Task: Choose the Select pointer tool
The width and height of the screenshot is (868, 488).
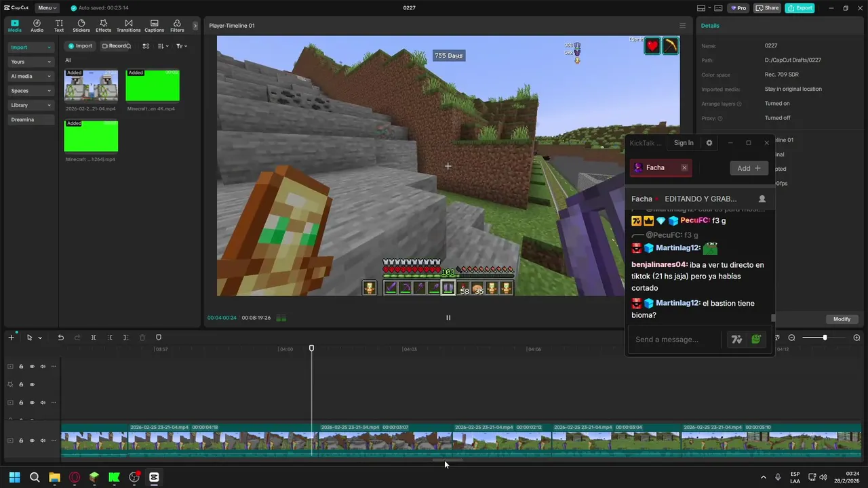Action: point(29,338)
